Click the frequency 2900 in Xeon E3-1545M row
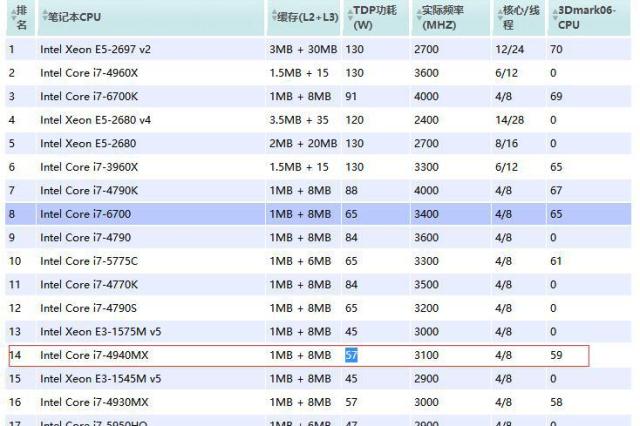Image resolution: width=640 pixels, height=426 pixels. pos(427,379)
